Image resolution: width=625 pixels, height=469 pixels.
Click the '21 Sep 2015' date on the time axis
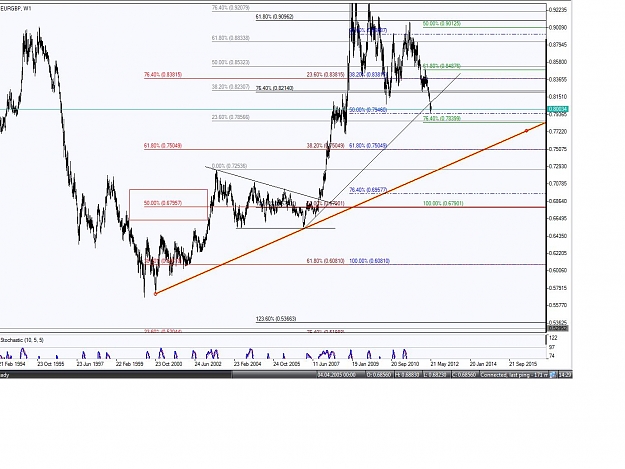tap(523, 364)
